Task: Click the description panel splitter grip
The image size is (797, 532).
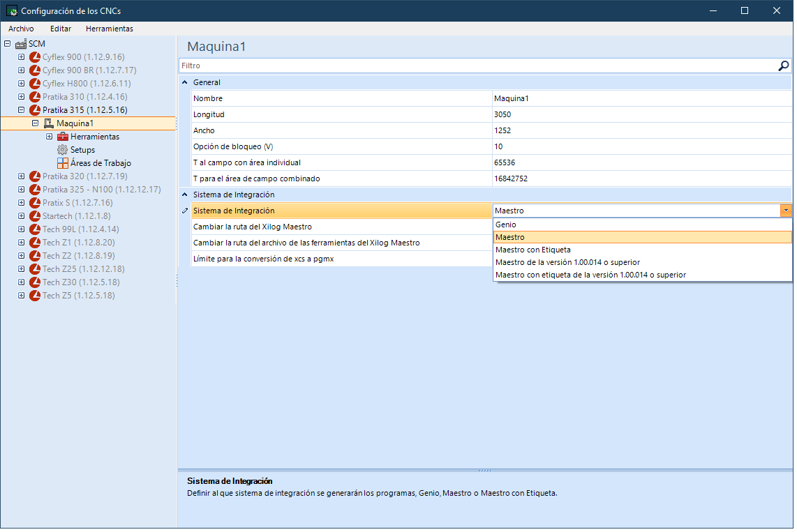Action: click(485, 471)
